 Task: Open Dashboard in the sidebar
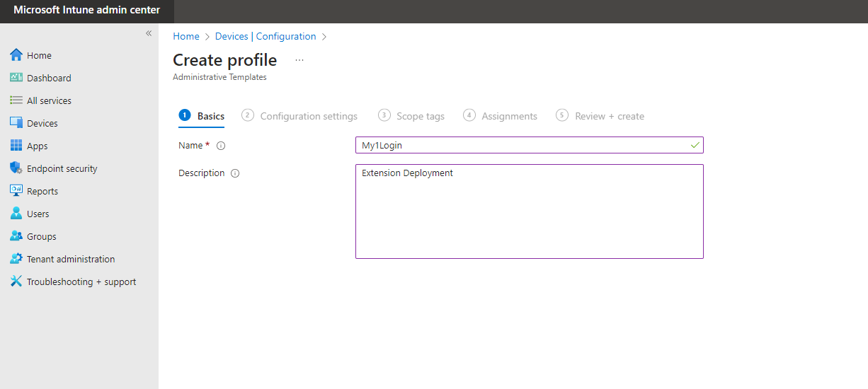49,78
